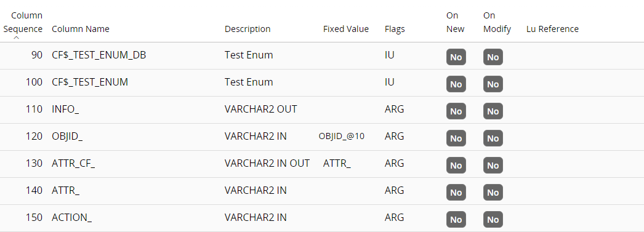
Task: Click the Fixed Value column header
Action: [346, 29]
